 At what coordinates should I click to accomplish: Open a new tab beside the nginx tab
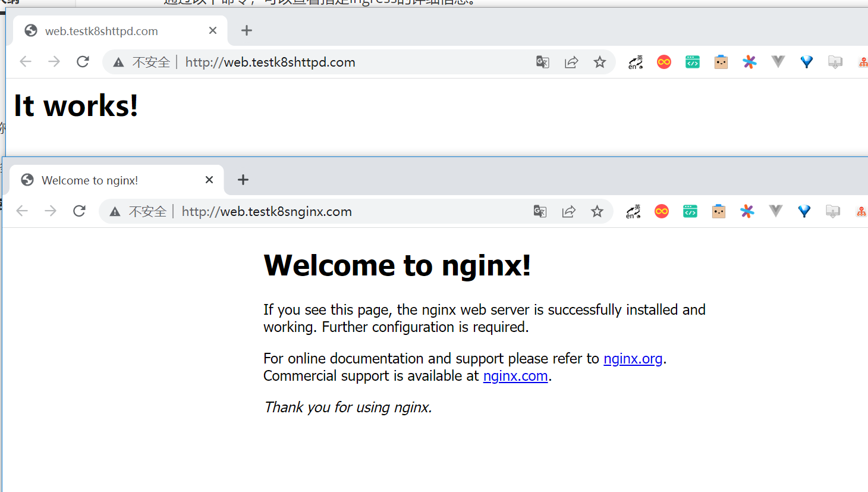(243, 180)
